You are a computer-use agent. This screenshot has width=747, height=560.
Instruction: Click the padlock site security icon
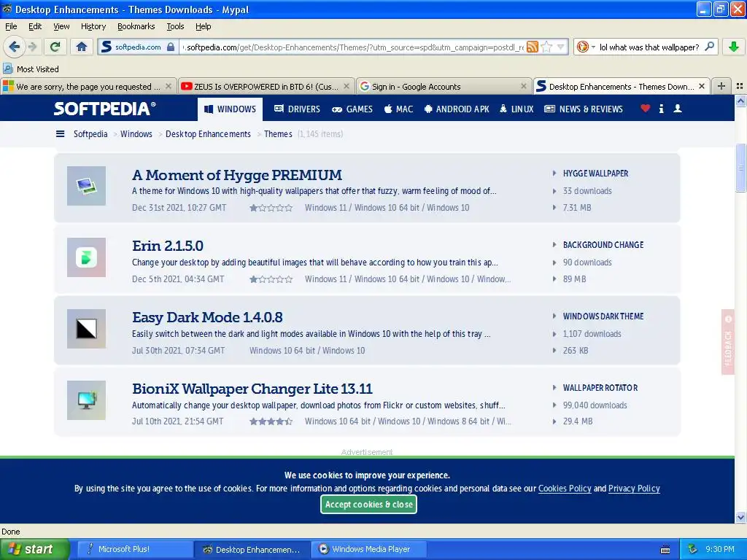point(171,47)
